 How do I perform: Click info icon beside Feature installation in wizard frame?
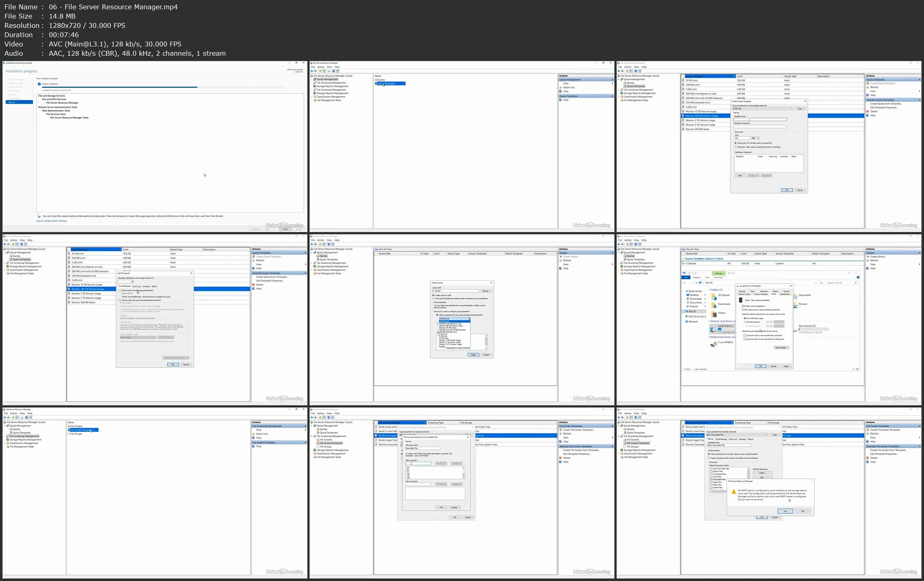39,84
